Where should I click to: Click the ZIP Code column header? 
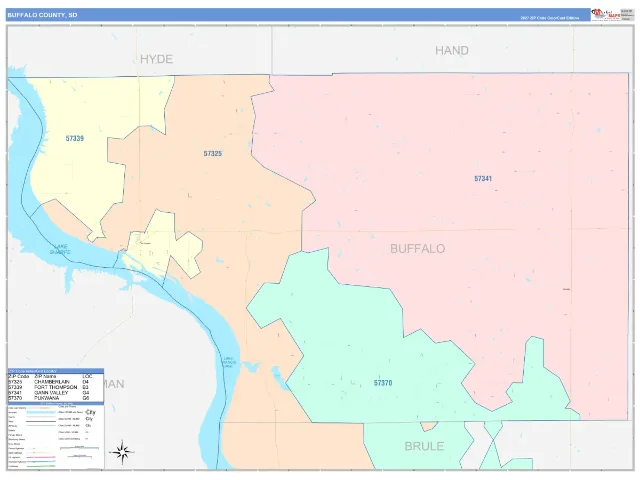(19, 376)
